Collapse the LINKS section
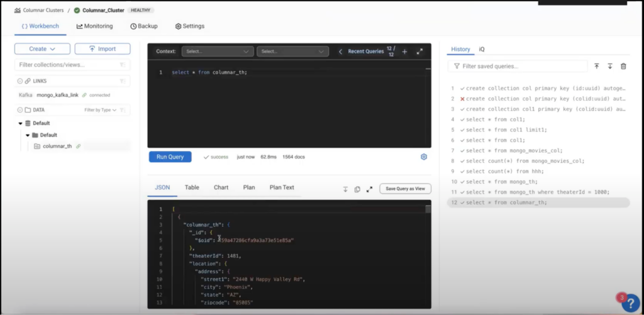Screen dimensions: 644x315 tap(19, 81)
